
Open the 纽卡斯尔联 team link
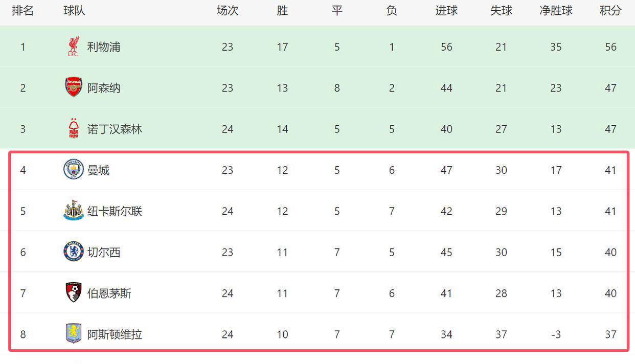[x=115, y=211]
